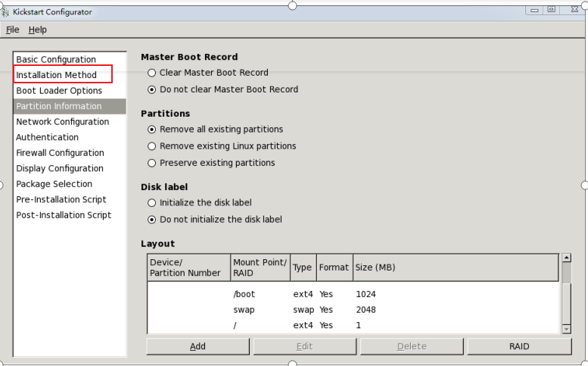
Task: Maximize the Kickstart Configurator window
Action: 551,9
